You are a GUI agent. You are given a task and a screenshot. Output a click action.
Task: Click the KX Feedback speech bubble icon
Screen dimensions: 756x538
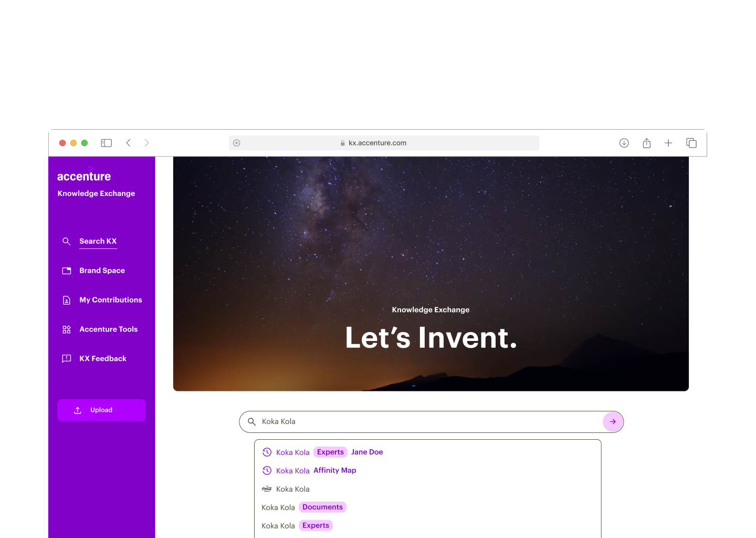(67, 359)
